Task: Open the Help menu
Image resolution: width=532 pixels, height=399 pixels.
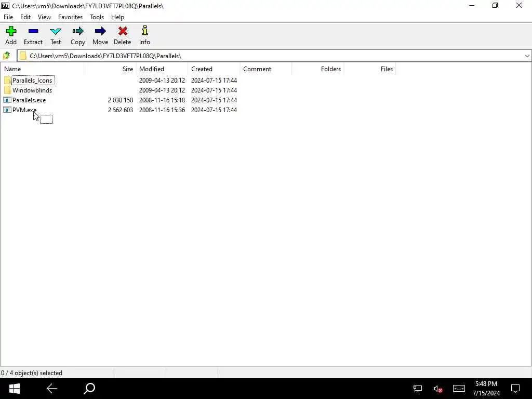Action: coord(117,17)
